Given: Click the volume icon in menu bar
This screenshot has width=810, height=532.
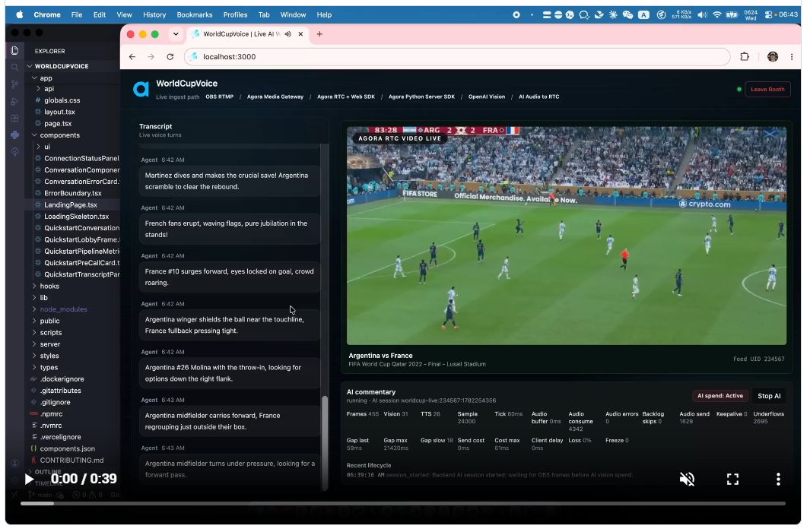Looking at the screenshot, I should (702, 14).
